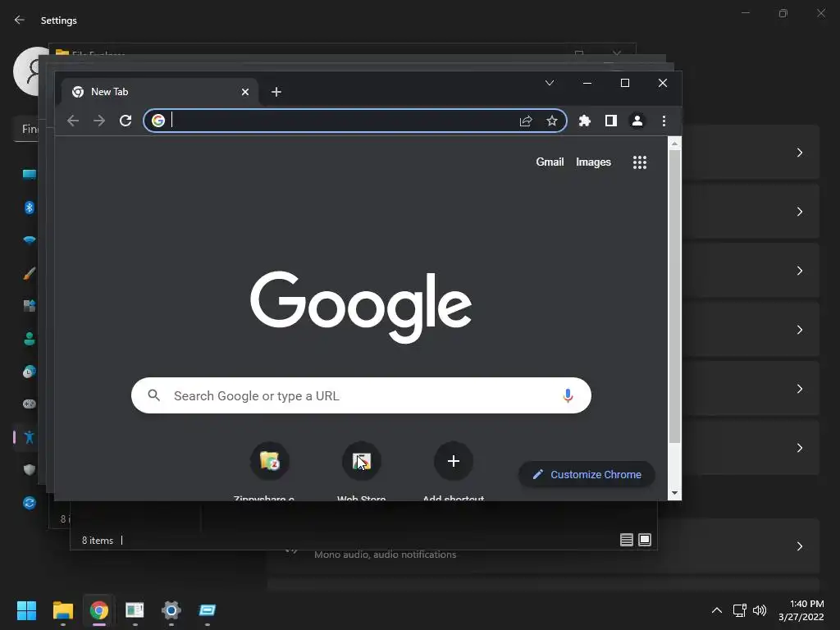Click the Chrome taskbar icon

point(98,610)
